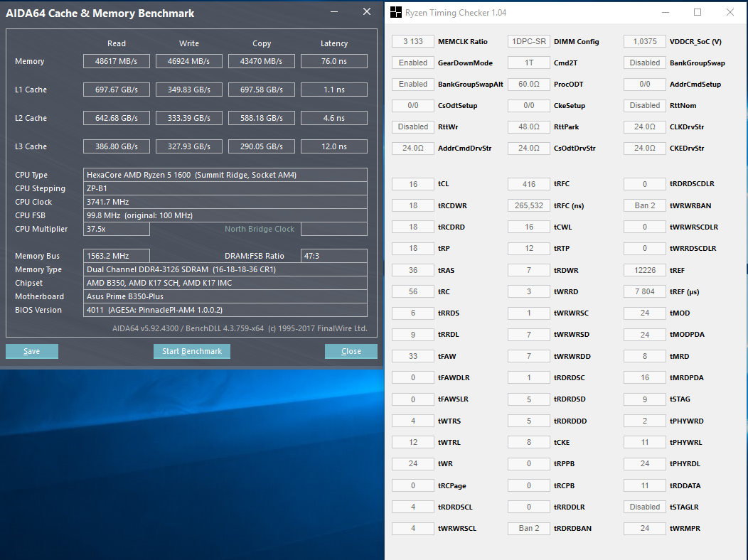Start the AIDA64 benchmark

192,351
